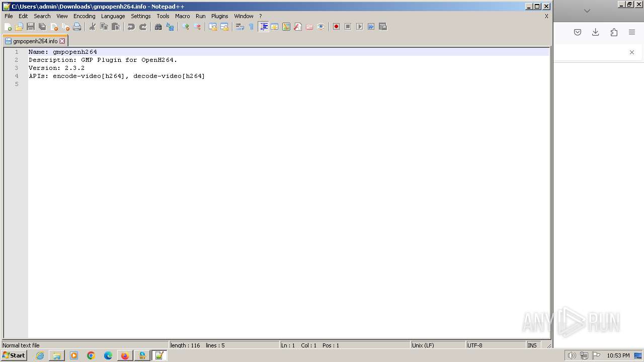
Task: Open the Firefox hamburger menu
Action: [632, 32]
